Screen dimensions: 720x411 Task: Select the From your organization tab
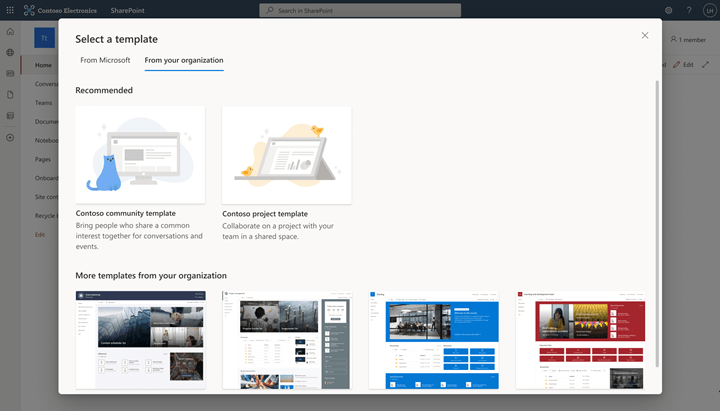[184, 60]
